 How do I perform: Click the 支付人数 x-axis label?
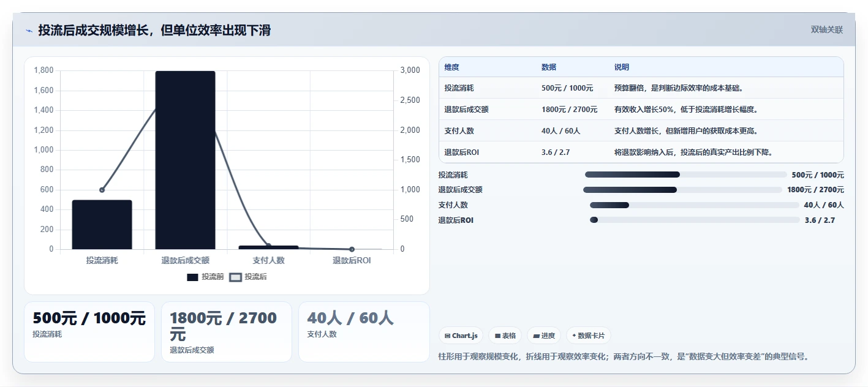[268, 260]
